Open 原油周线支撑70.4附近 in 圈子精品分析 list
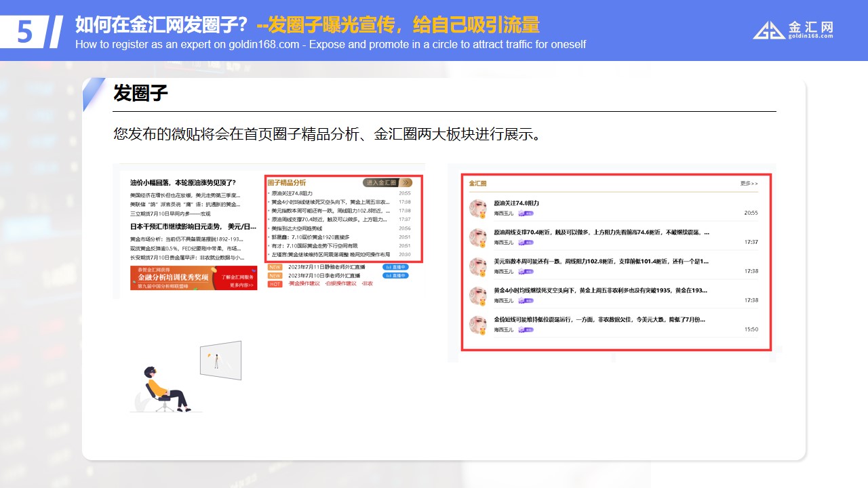Screen dimensions: 868x488 pyautogui.click(x=329, y=220)
